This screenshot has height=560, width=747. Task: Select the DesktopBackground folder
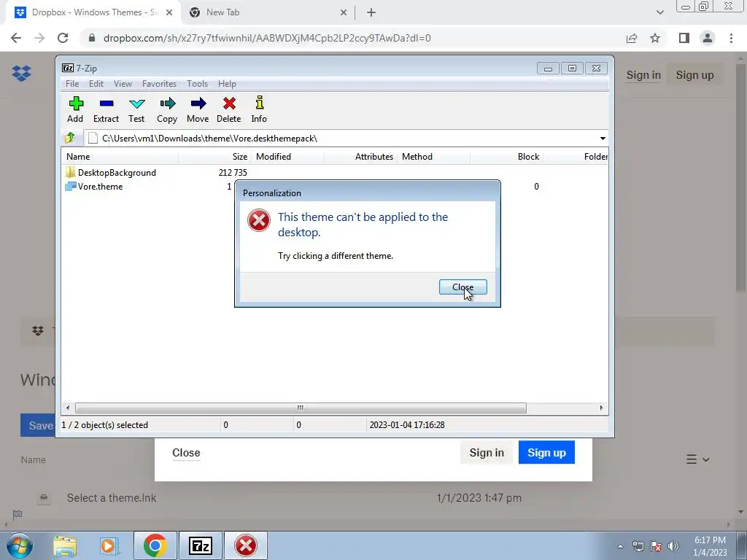point(117,172)
